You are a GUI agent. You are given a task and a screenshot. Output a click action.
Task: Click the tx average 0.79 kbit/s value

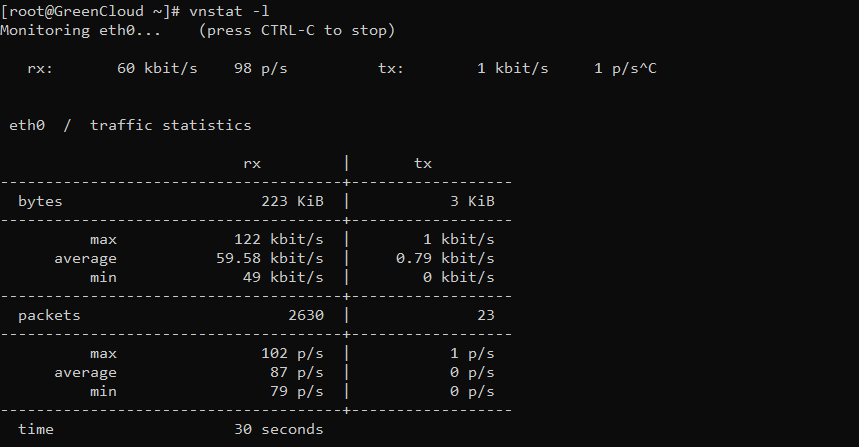445,258
